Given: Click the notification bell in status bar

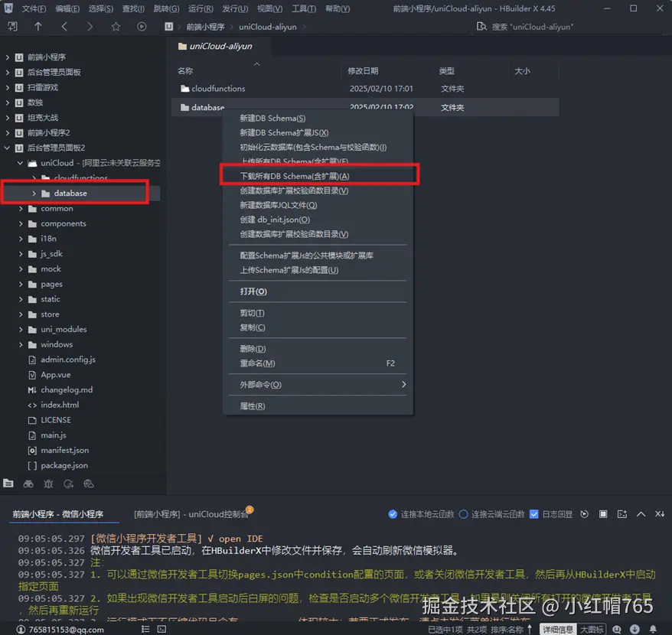Looking at the screenshot, I should click(653, 629).
